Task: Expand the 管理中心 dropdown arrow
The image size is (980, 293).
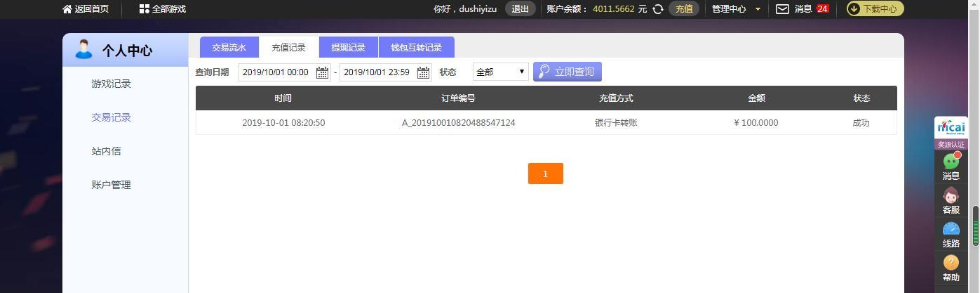Action: point(758,9)
